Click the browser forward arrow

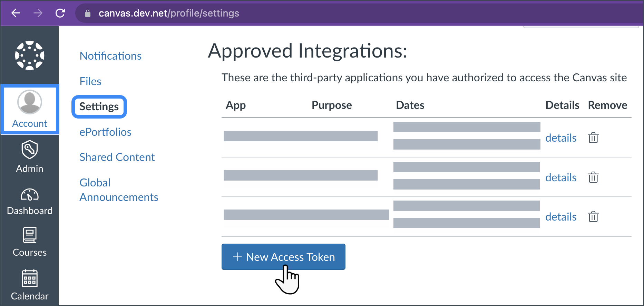(x=38, y=13)
